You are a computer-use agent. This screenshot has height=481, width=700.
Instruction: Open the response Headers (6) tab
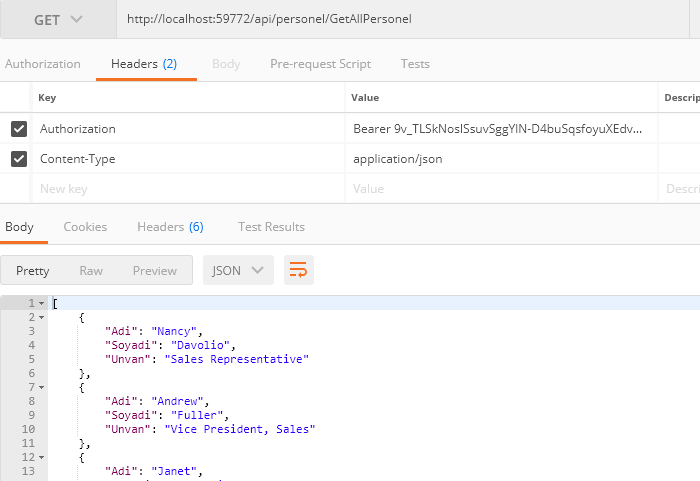tap(171, 227)
